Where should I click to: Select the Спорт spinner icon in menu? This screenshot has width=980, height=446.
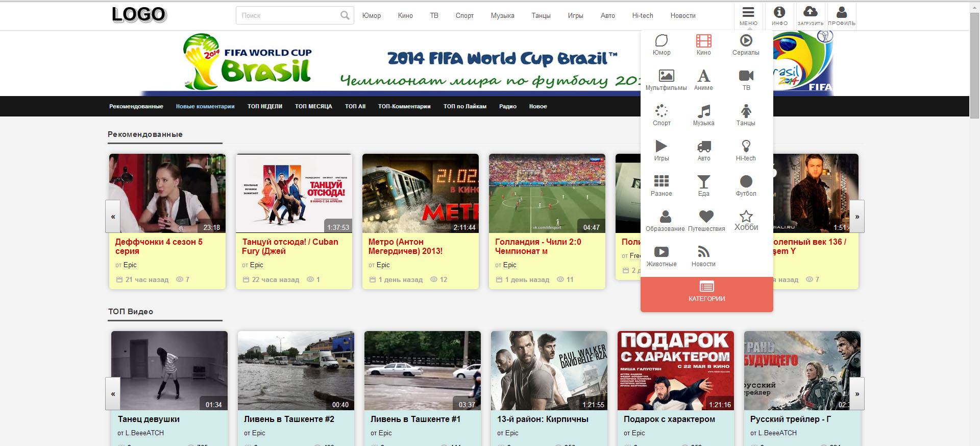click(x=661, y=111)
